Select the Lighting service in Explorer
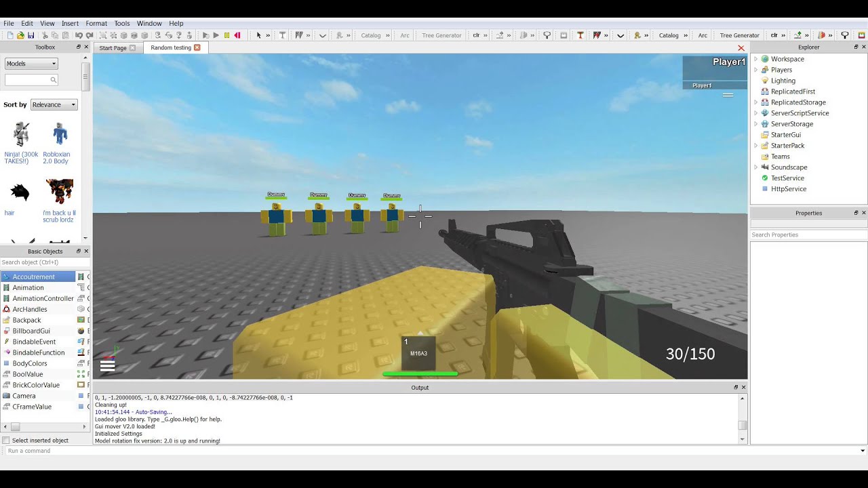The height and width of the screenshot is (488, 868). tap(783, 81)
